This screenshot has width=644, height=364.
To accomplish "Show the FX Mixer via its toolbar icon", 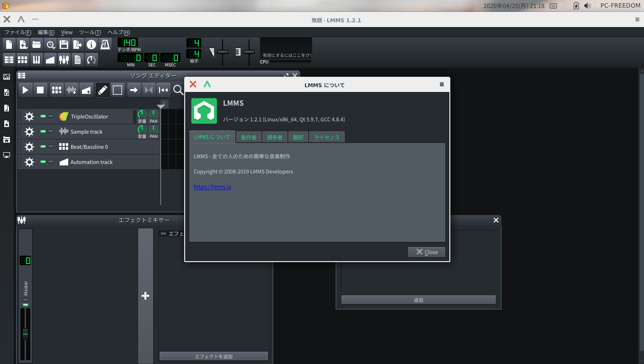I will [64, 59].
